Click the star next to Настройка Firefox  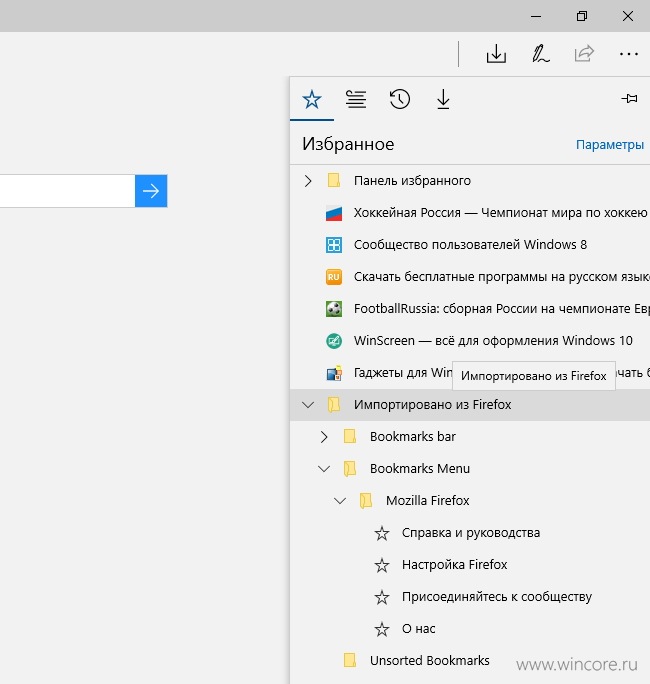(382, 565)
